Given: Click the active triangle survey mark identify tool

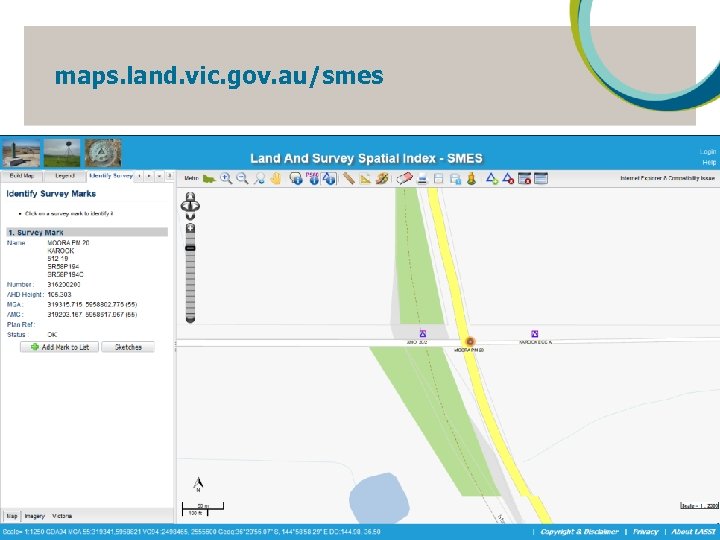Looking at the screenshot, I should [x=329, y=178].
